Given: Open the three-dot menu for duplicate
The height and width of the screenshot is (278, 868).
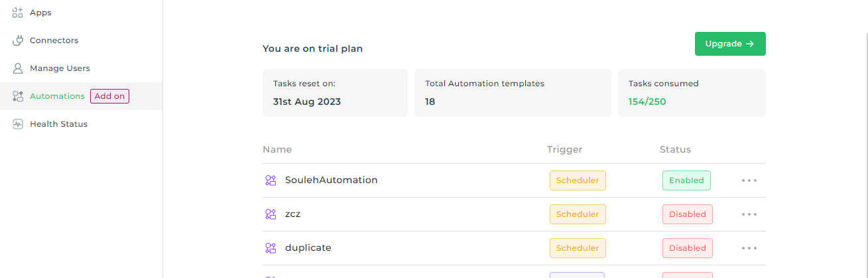Looking at the screenshot, I should click(749, 248).
